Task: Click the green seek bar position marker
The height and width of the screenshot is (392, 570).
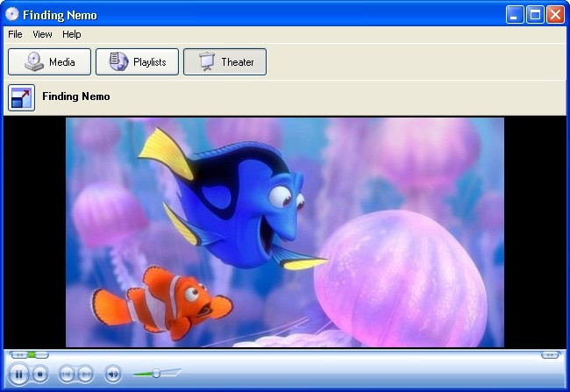Action: (32, 354)
